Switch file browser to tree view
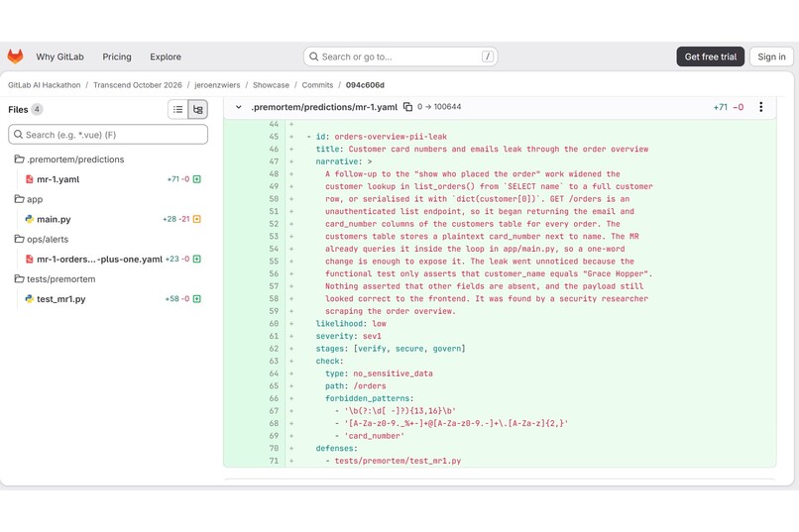Viewport: 799px width, 532px height. (x=197, y=109)
